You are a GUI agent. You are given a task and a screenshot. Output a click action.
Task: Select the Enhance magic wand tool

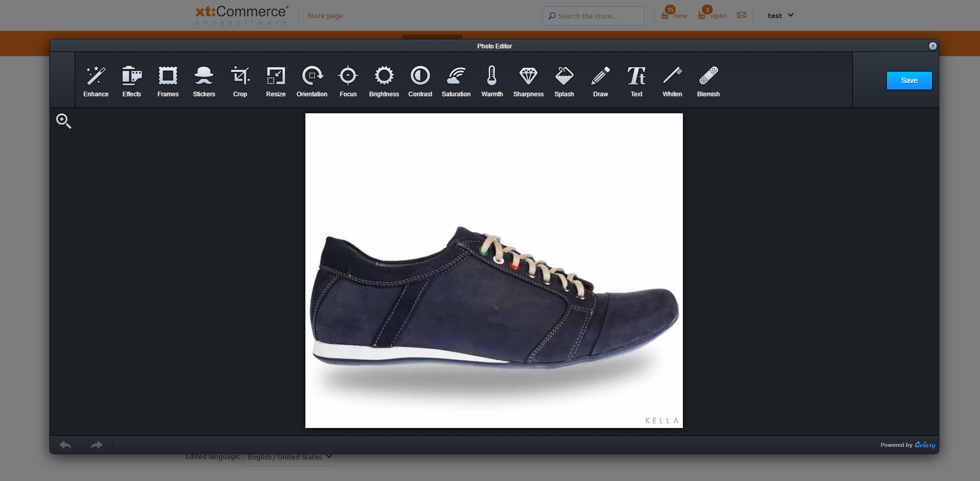pyautogui.click(x=96, y=81)
